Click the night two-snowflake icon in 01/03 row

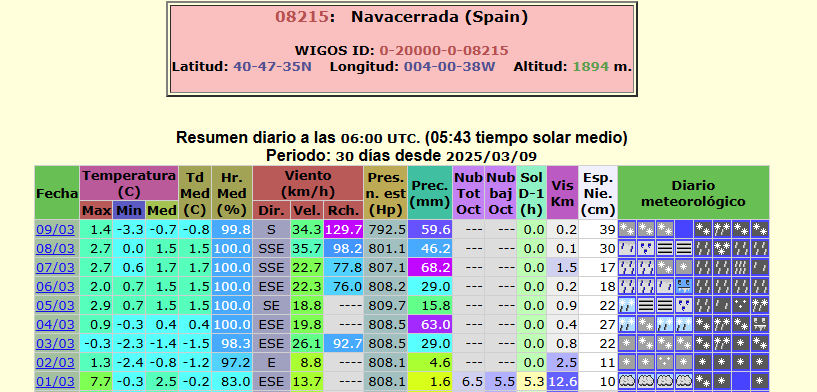[703, 381]
